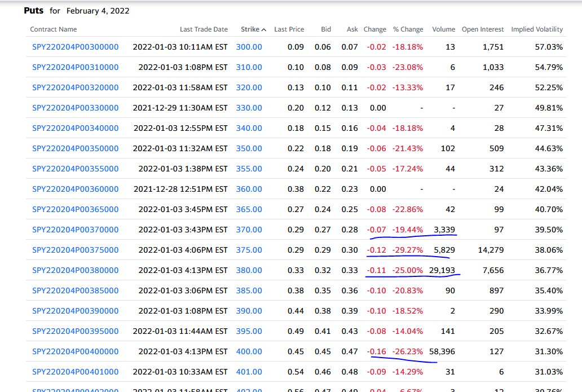Image resolution: width=582 pixels, height=392 pixels.
Task: Click the 375.00 strike link
Action: click(249, 250)
